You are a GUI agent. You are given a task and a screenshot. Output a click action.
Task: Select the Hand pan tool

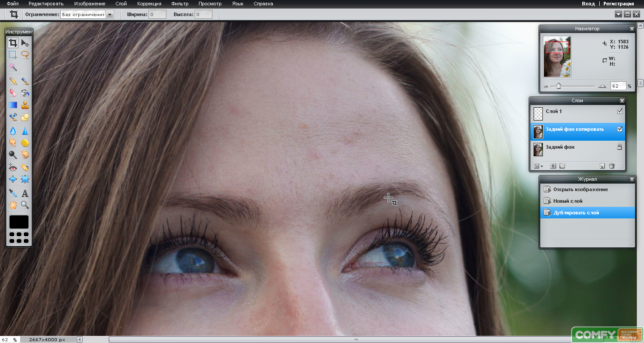[13, 205]
